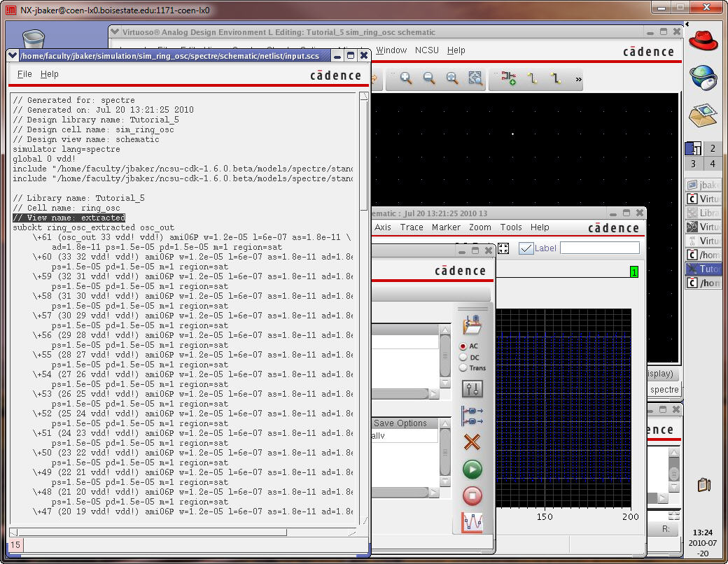Image resolution: width=728 pixels, height=564 pixels.
Task: Open the Marker menu
Action: coord(446,227)
